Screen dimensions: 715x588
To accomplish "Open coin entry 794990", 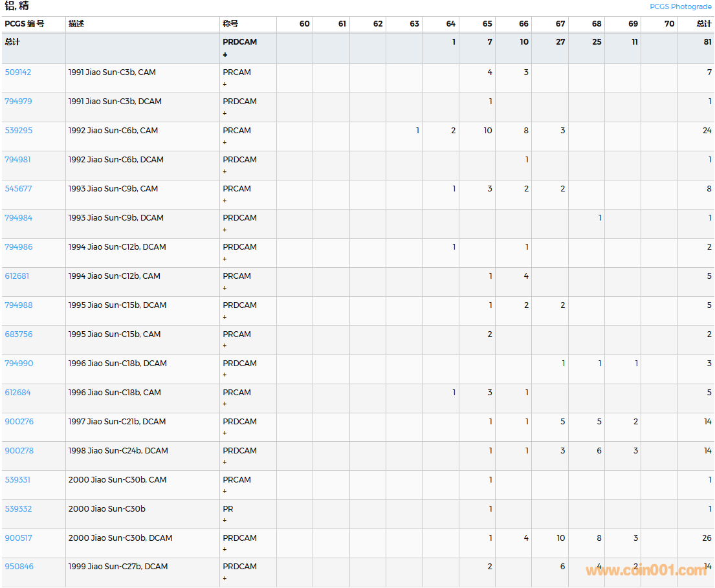I will pos(19,364).
